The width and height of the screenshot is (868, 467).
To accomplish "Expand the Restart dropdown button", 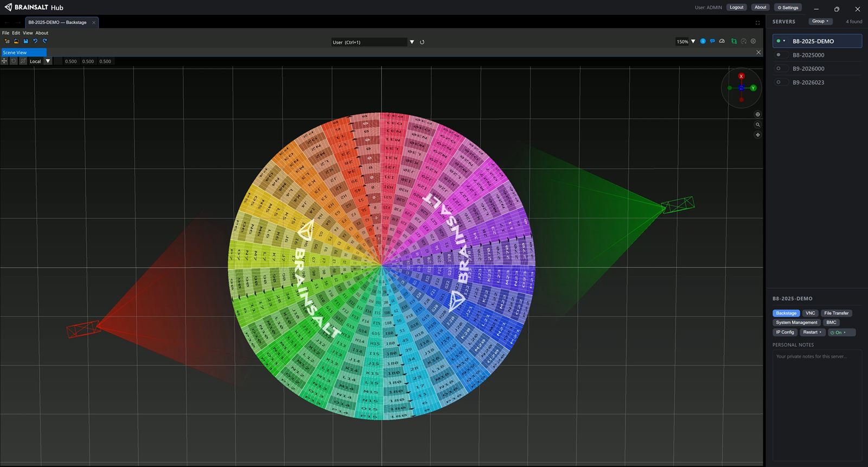I will (x=812, y=332).
